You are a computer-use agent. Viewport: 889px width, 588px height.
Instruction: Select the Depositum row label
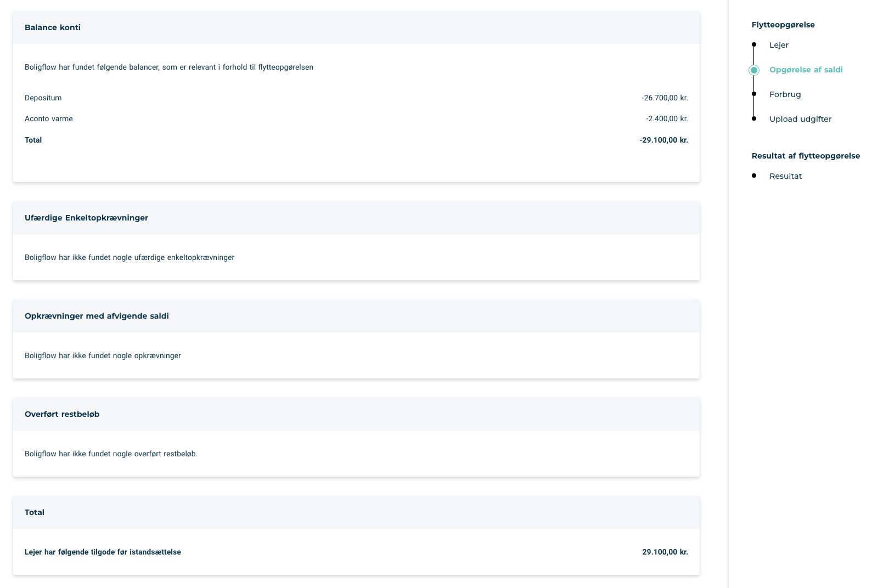click(x=43, y=98)
